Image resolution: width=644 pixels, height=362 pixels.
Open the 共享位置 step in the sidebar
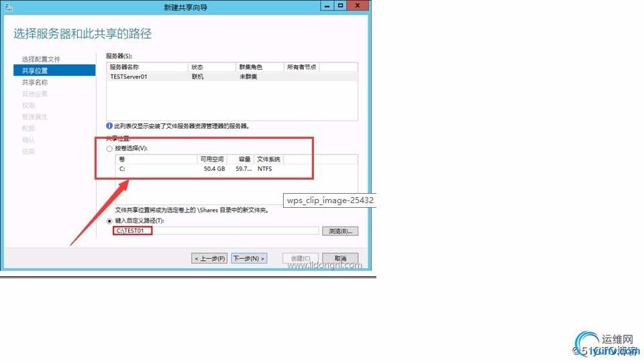pos(54,70)
